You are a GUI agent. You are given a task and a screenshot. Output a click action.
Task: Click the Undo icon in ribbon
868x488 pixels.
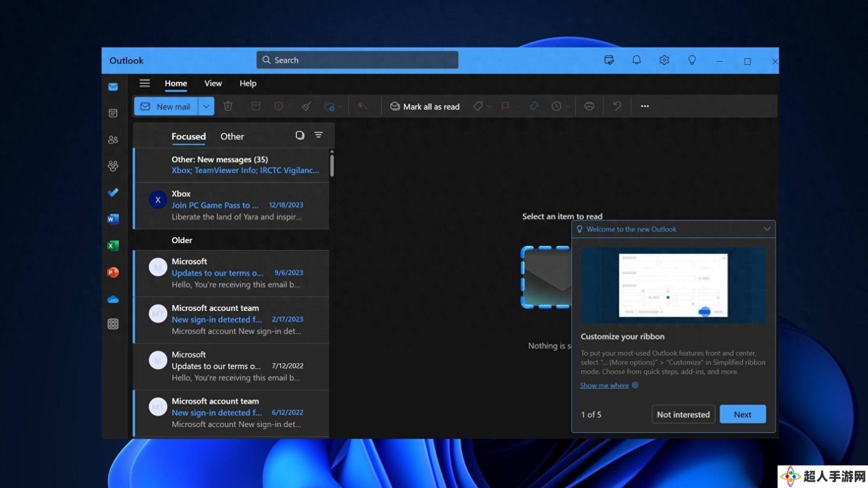tap(617, 106)
